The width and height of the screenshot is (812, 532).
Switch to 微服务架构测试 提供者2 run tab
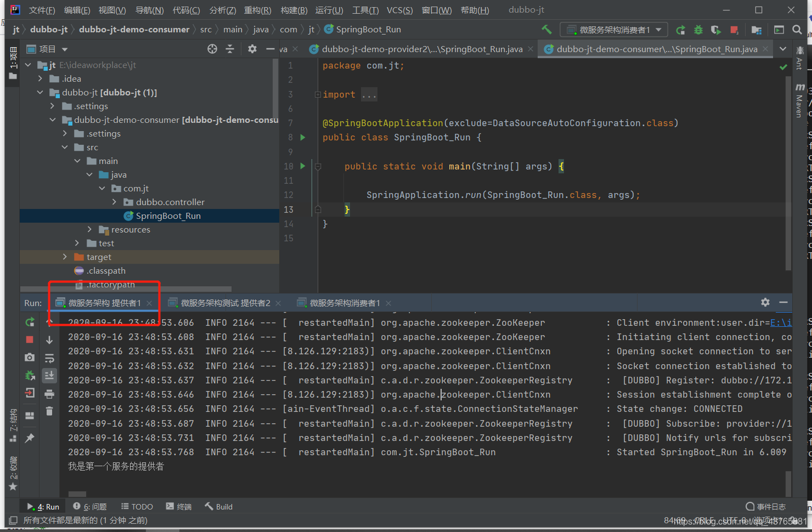[225, 303]
